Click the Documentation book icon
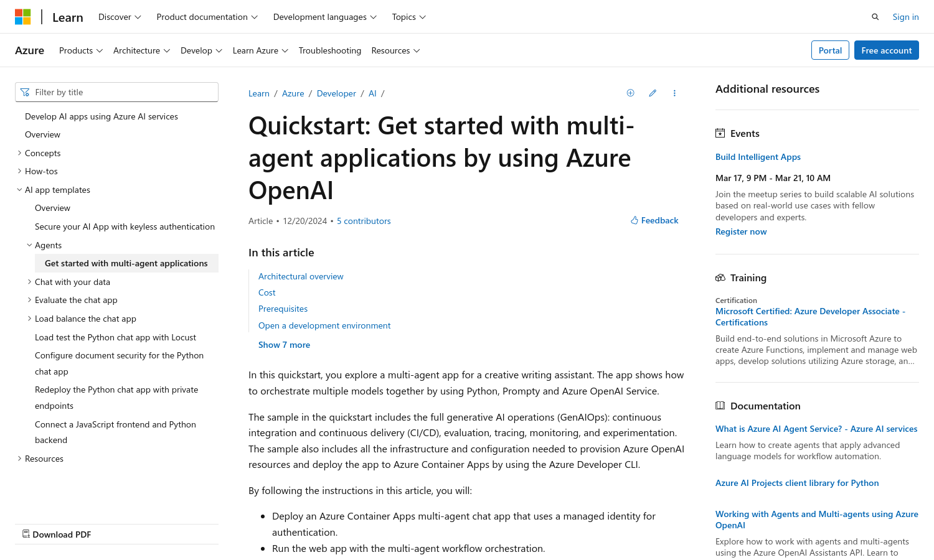The image size is (934, 560). [x=720, y=405]
